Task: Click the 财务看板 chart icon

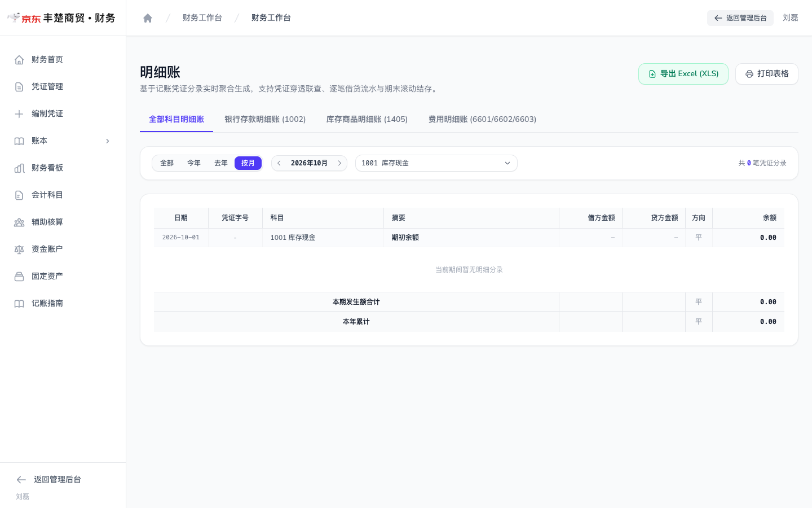Action: point(19,168)
